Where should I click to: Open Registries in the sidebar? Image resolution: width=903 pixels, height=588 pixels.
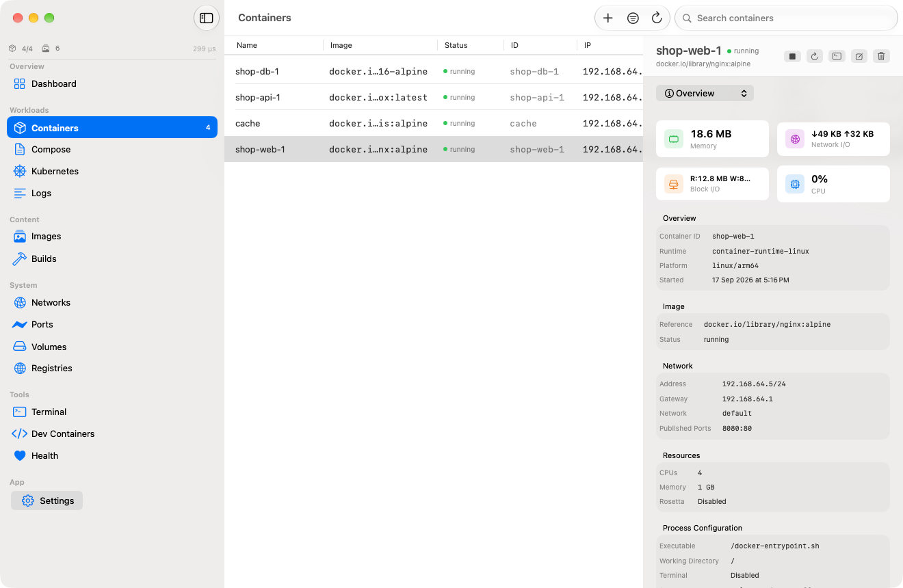(112, 368)
